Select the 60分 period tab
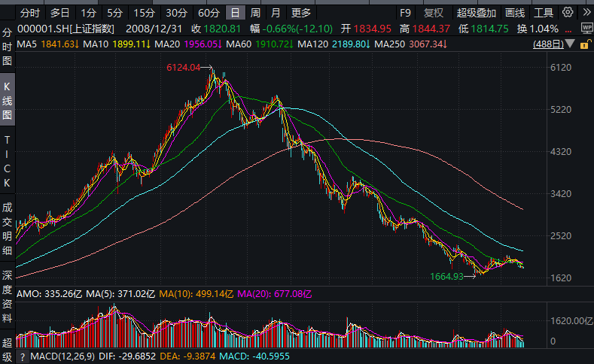The height and width of the screenshot is (364, 594). (209, 13)
